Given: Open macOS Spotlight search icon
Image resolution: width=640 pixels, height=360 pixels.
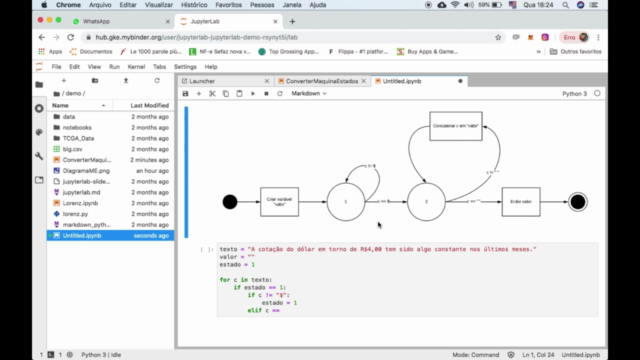Looking at the screenshot, I should click(565, 5).
